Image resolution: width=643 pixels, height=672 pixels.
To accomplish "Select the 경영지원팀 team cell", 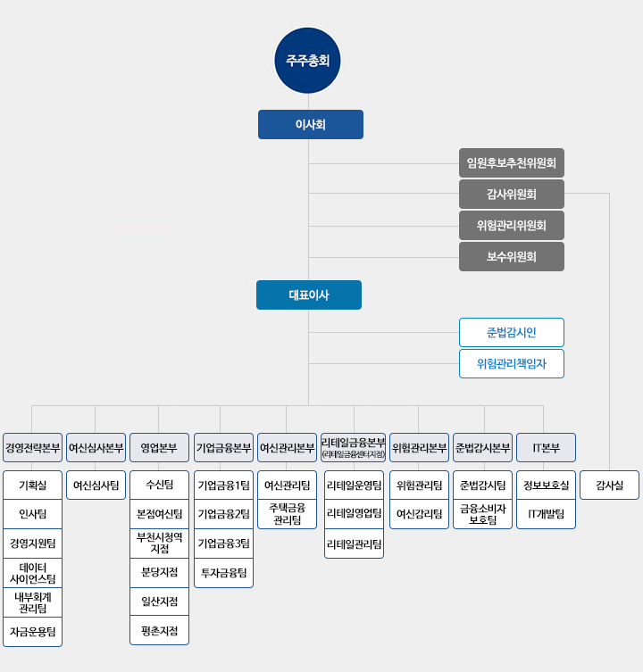I will click(x=33, y=543).
